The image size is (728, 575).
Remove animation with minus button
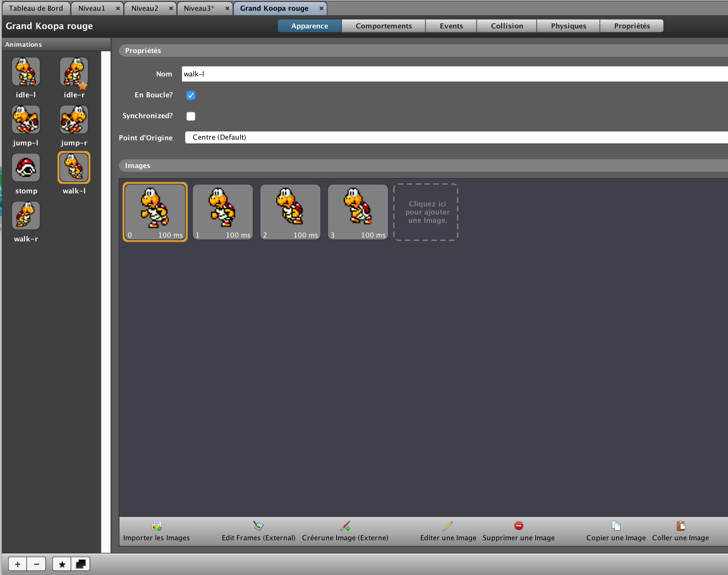coord(36,564)
